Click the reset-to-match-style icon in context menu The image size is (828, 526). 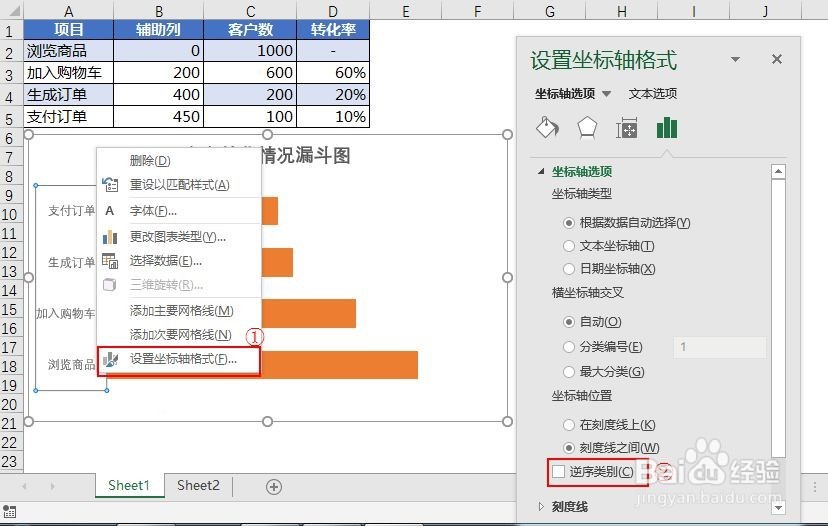(x=110, y=185)
